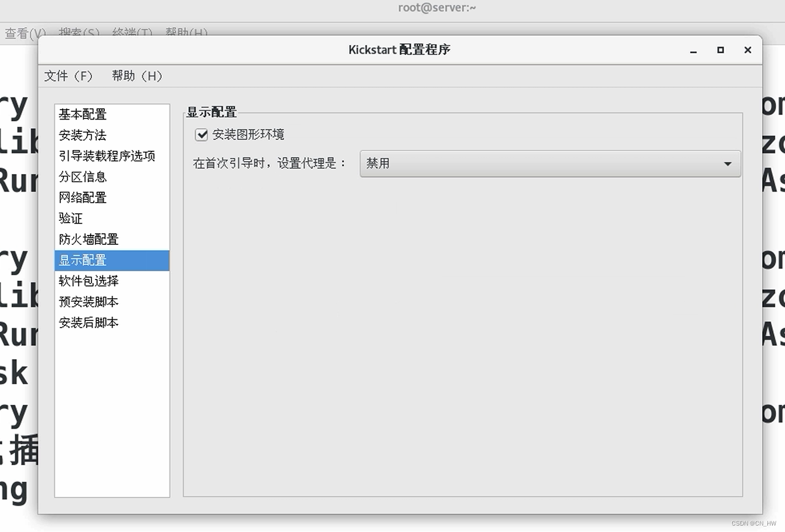The image size is (785, 532).
Task: Maximize the Kickstart window
Action: [721, 50]
